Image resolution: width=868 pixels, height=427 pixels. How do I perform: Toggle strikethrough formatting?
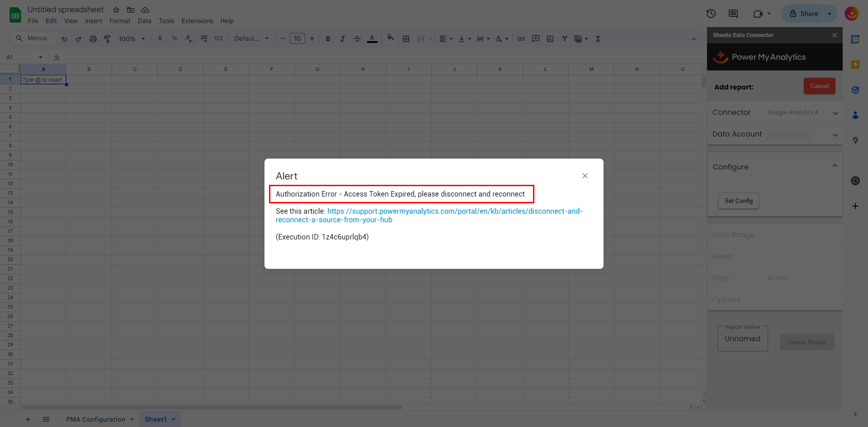tap(357, 39)
